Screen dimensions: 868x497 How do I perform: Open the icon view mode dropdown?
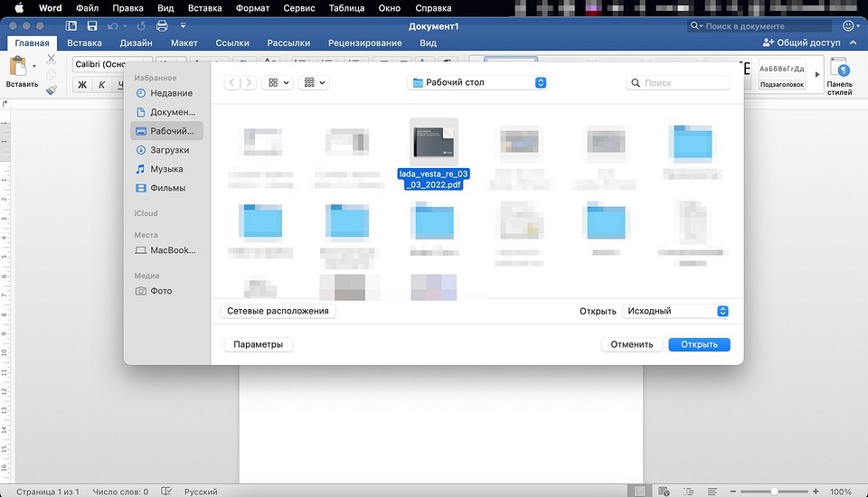pos(277,82)
